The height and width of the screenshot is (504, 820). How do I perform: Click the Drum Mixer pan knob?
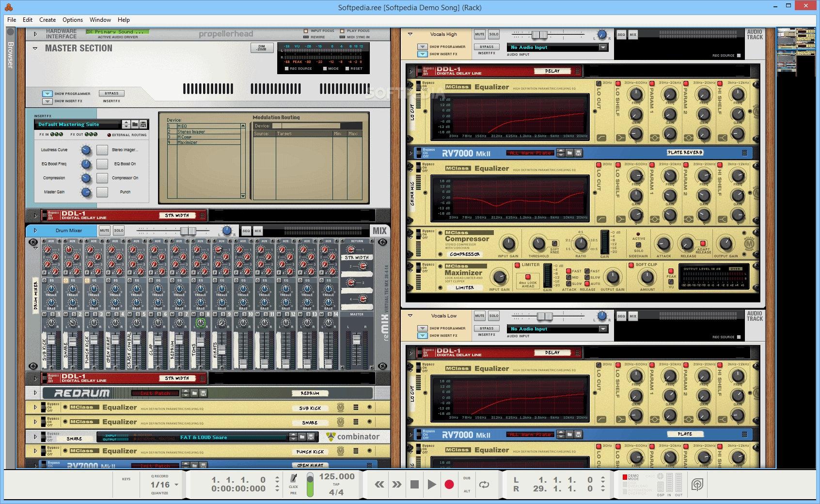tap(227, 230)
